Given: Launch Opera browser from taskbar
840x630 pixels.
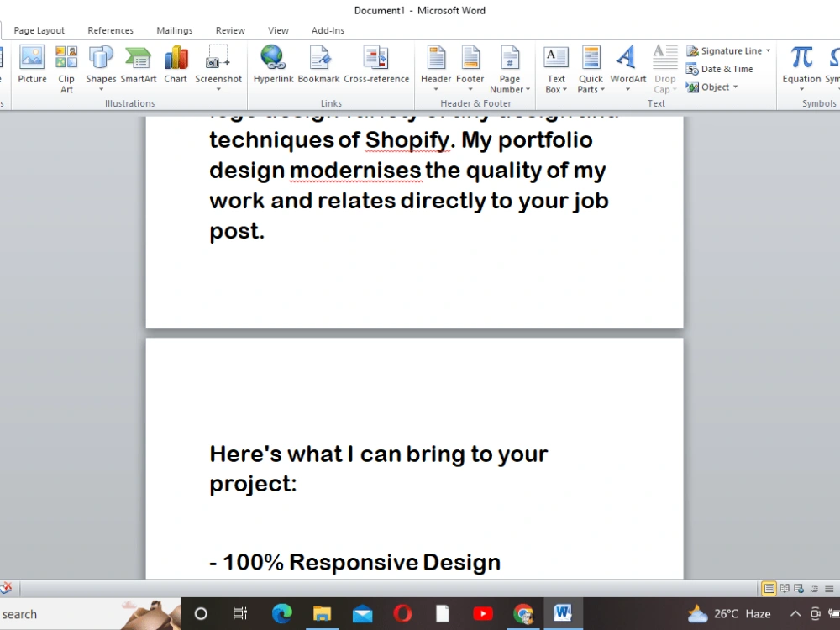Looking at the screenshot, I should (x=402, y=614).
